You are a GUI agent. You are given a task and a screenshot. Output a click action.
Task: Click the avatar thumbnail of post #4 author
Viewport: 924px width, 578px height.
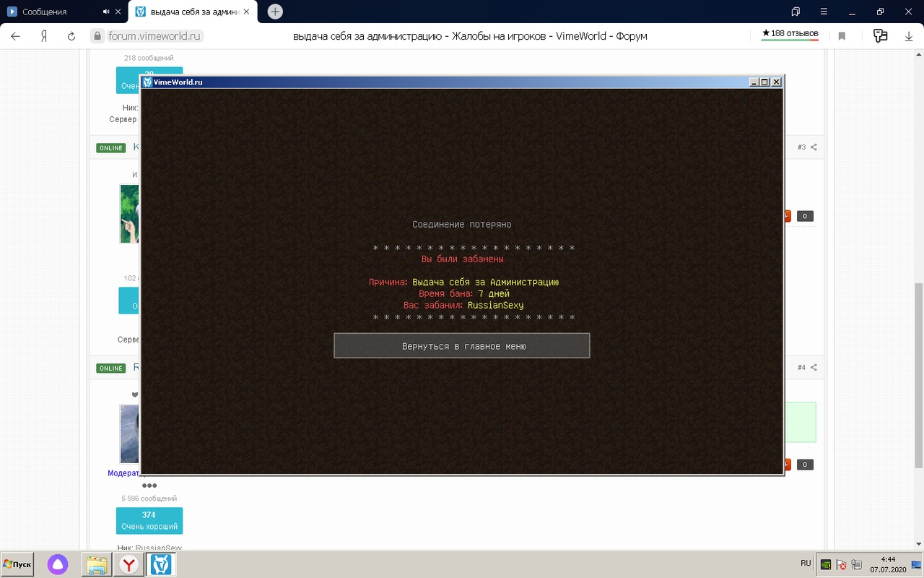[x=129, y=433]
